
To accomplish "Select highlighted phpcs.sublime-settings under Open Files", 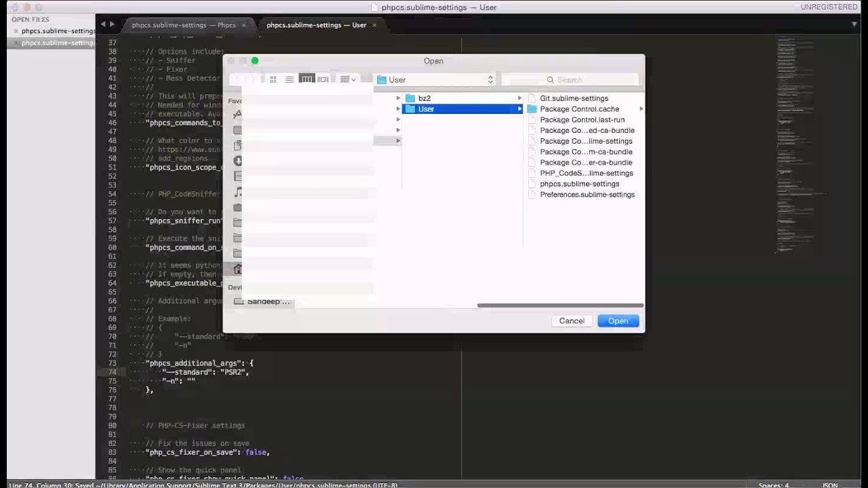I will (58, 43).
